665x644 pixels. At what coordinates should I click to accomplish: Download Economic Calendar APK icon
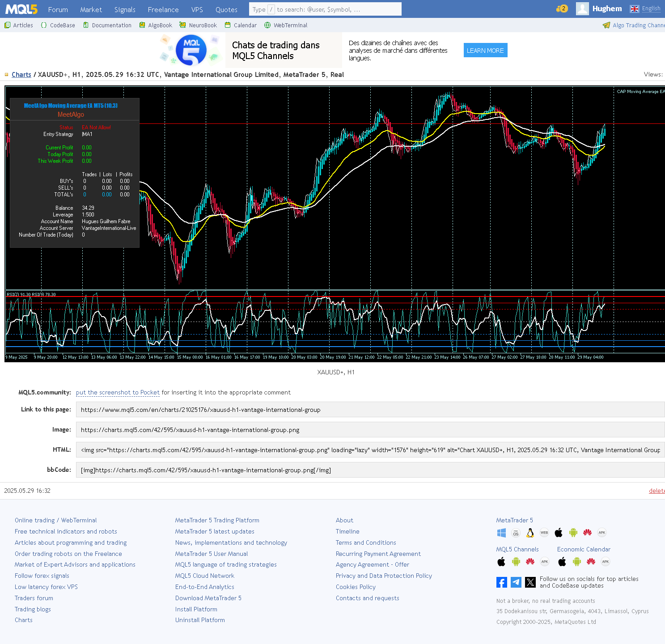pyautogui.click(x=606, y=562)
